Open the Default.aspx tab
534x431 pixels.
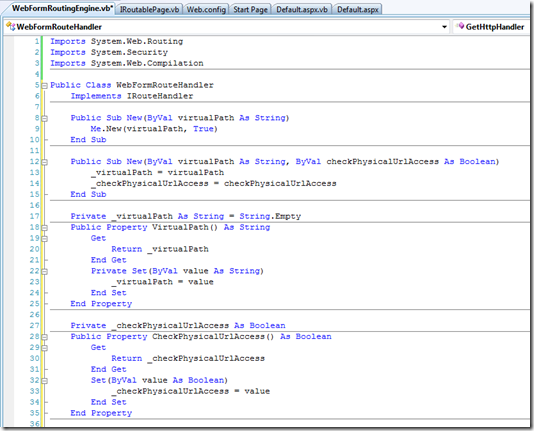click(358, 10)
